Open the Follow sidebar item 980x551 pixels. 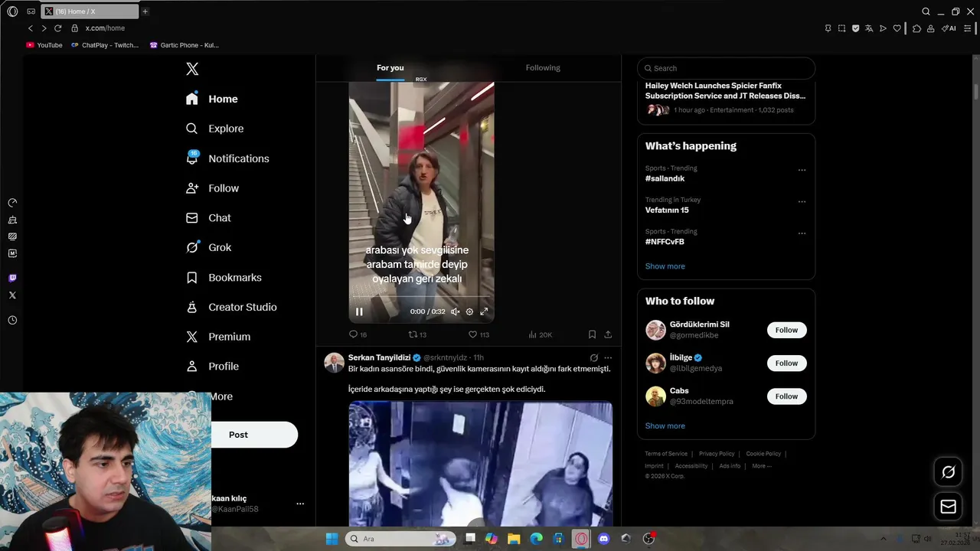(212, 188)
